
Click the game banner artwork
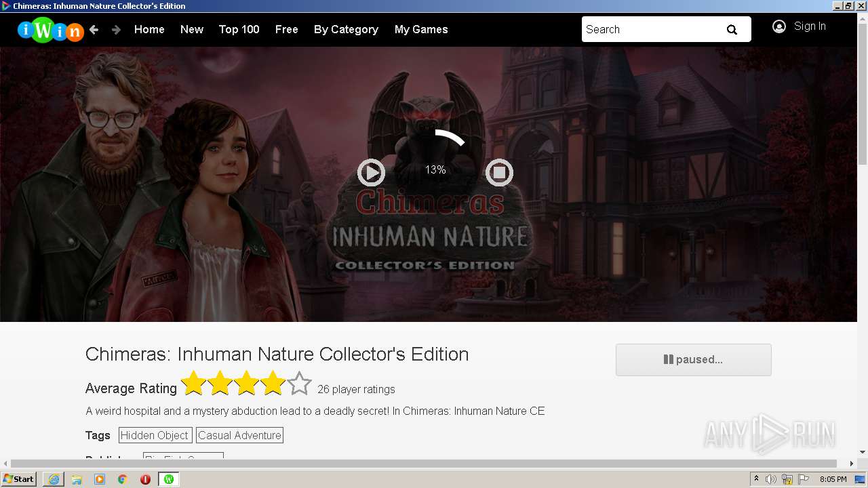coord(429,184)
